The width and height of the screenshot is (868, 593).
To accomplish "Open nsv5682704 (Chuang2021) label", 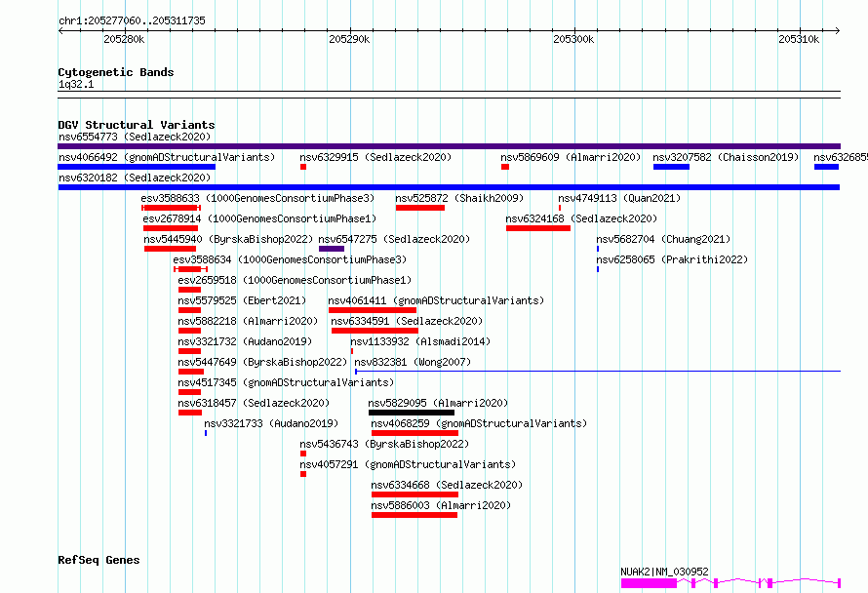I will [x=664, y=239].
